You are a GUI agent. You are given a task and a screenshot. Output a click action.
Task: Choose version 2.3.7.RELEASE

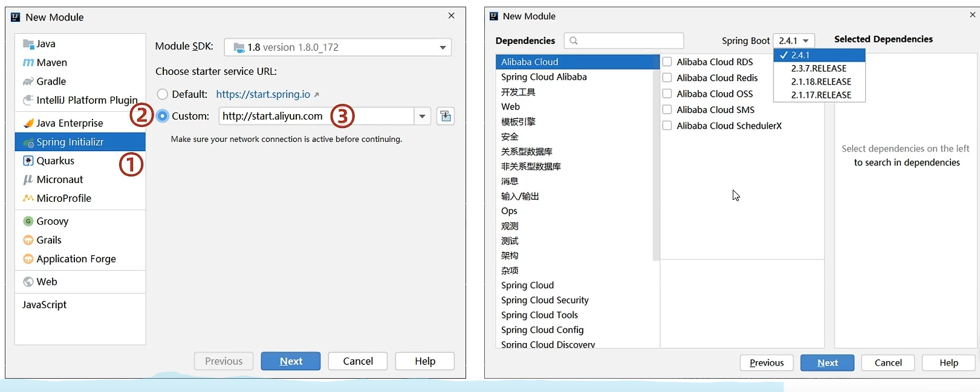[819, 68]
